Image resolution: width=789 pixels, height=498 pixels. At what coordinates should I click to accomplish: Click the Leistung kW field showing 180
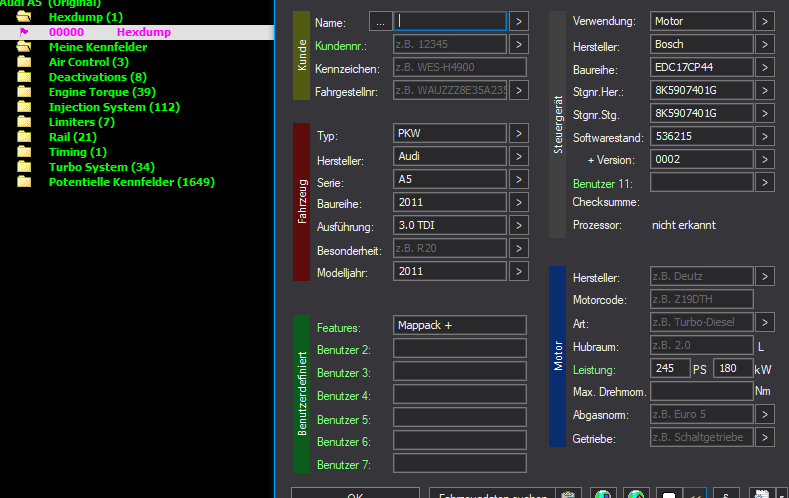(x=733, y=368)
